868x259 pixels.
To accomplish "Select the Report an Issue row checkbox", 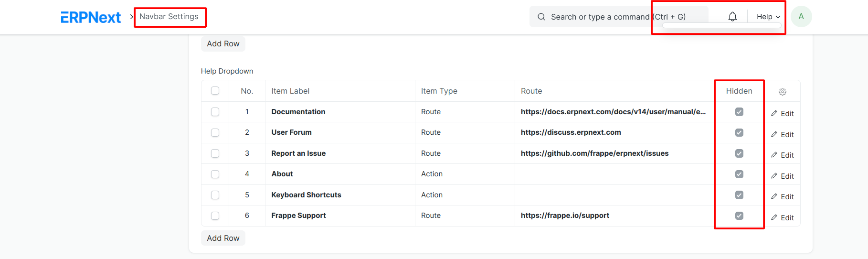I will 215,153.
